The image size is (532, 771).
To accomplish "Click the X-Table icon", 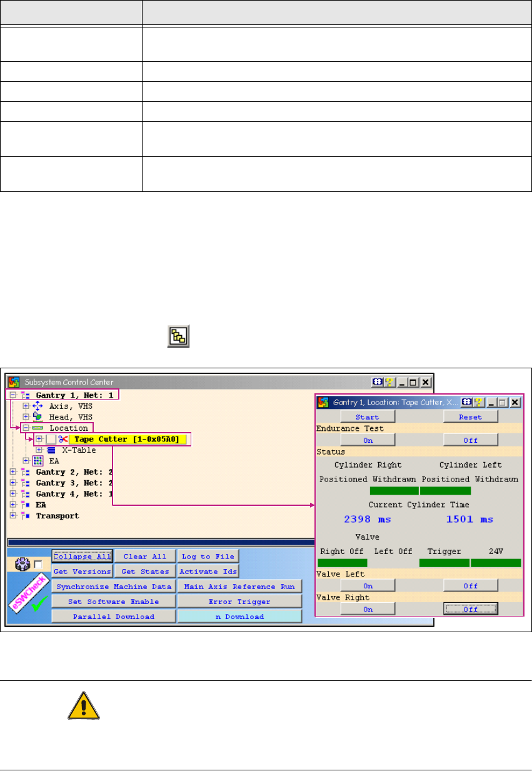I will (x=51, y=450).
